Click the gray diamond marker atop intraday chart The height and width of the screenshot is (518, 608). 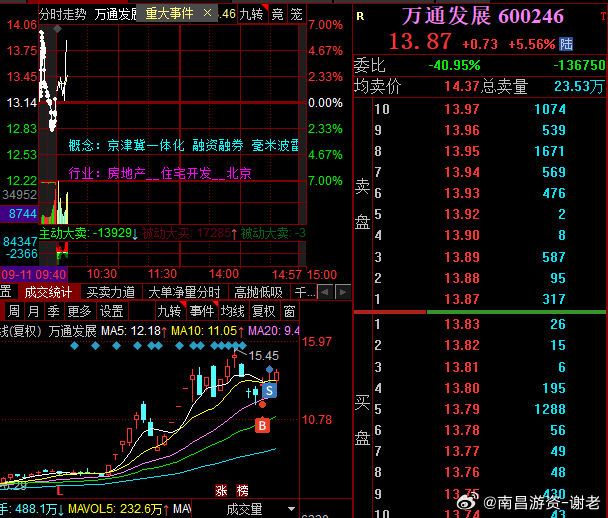(57, 28)
